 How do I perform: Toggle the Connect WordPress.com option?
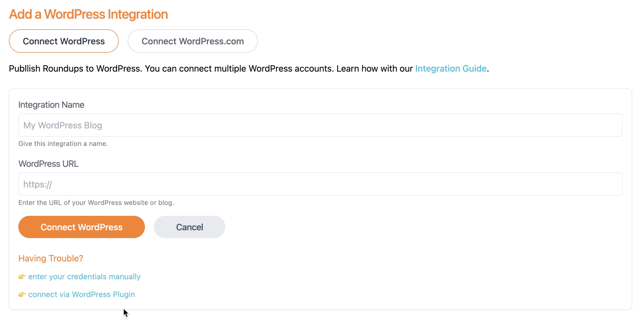(x=193, y=41)
